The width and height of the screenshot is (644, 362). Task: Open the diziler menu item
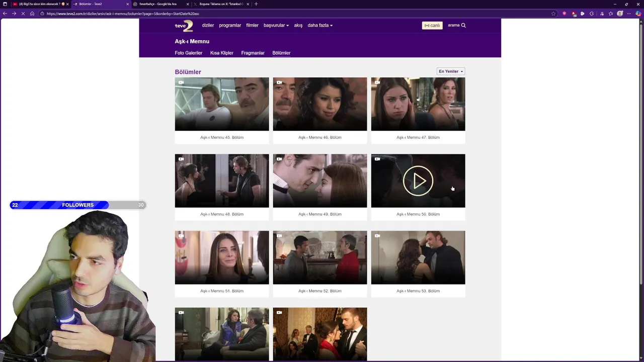[208, 25]
